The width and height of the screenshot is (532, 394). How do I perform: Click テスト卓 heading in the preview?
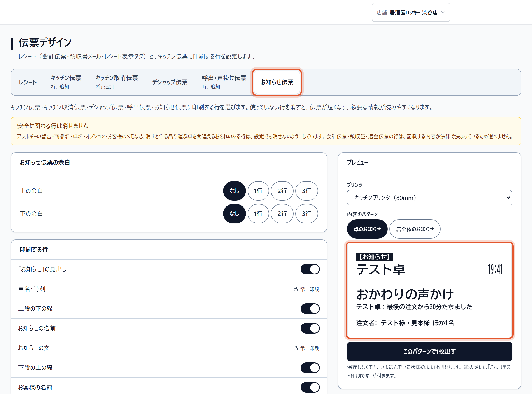380,270
